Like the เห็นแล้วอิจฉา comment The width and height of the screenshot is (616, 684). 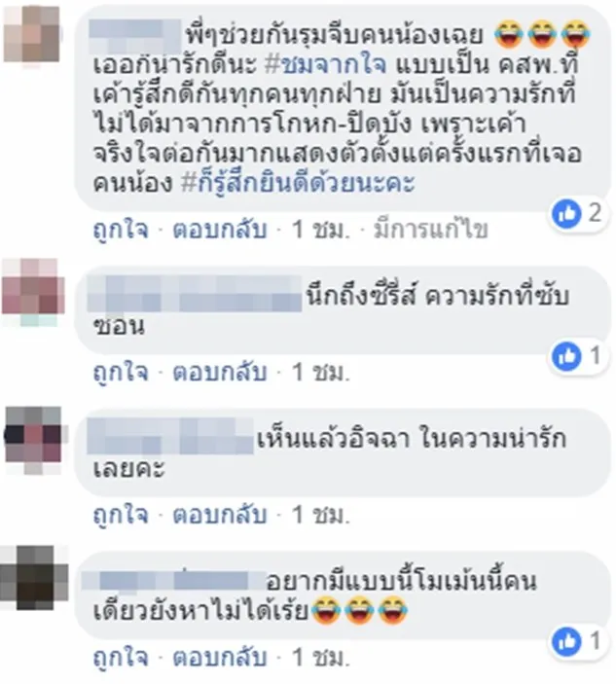click(x=121, y=515)
